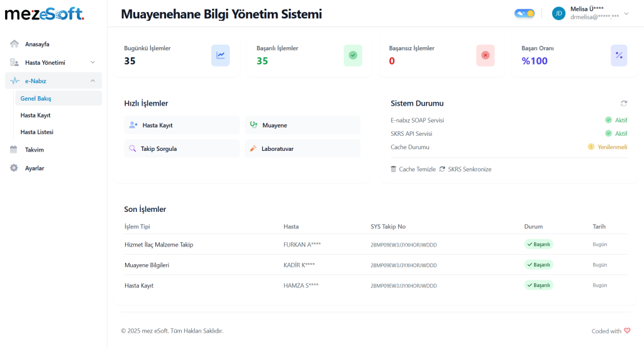This screenshot has height=349, width=644.
Task: Collapse the e-Nabız menu section
Action: (x=92, y=80)
